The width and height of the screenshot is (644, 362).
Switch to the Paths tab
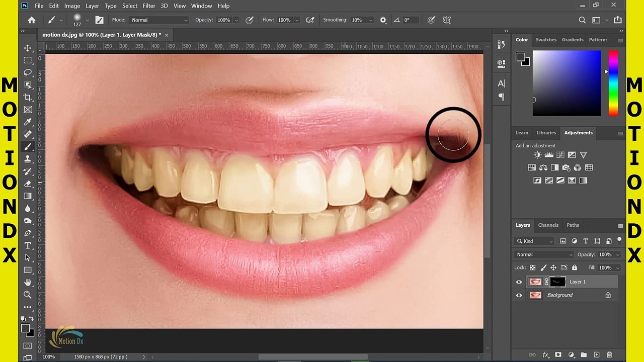click(573, 225)
